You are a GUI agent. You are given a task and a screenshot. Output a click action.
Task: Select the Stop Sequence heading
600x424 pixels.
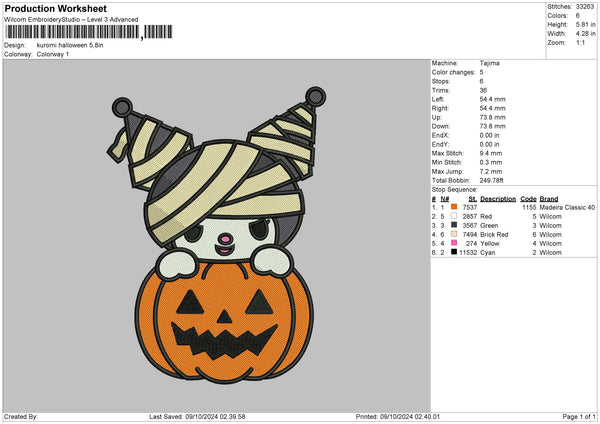[x=454, y=187]
